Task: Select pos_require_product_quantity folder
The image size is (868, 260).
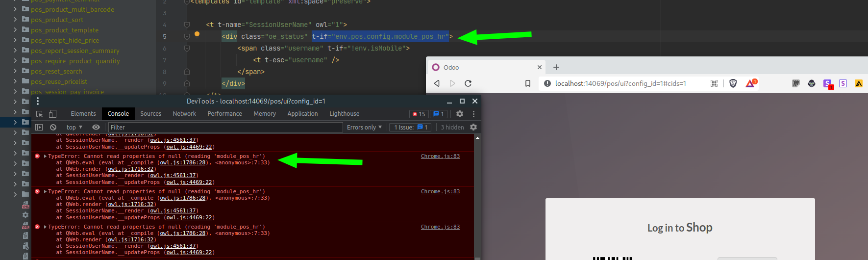Action: (x=75, y=61)
